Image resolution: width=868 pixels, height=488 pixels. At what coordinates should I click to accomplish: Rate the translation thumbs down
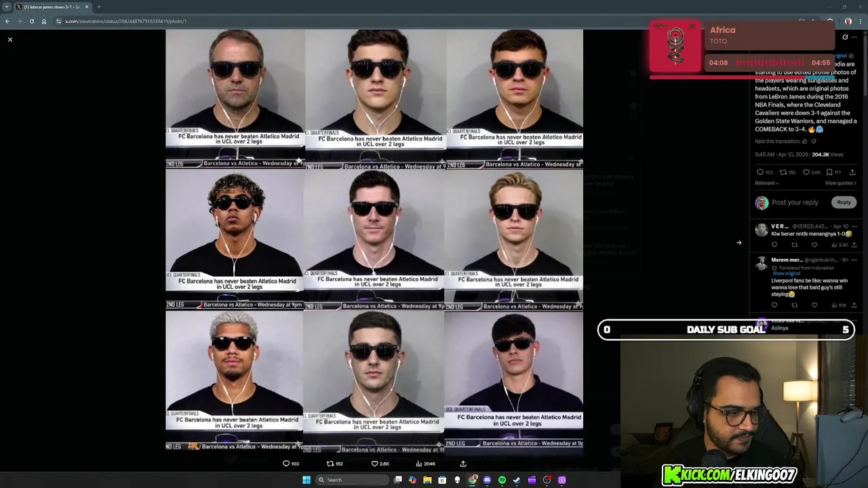click(814, 142)
